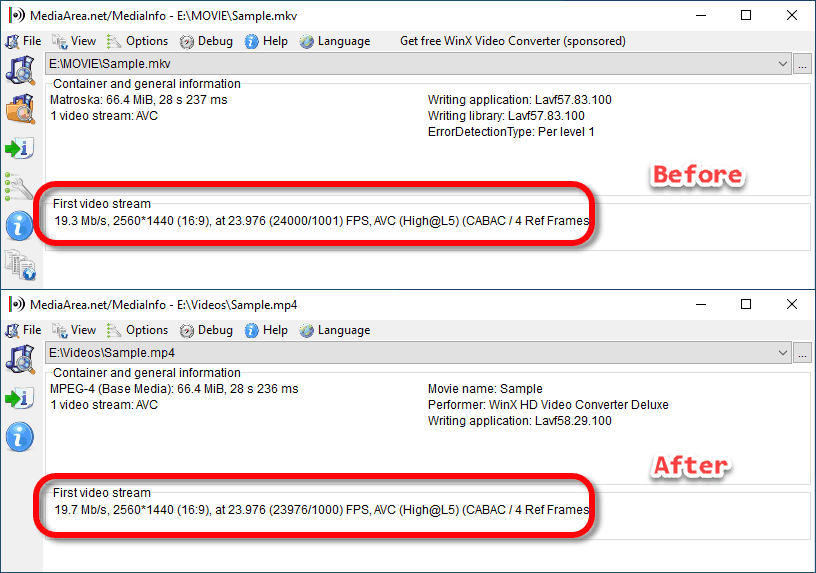
Task: Click '1 video stream: AVC' in Sample.mkv window
Action: (x=104, y=116)
